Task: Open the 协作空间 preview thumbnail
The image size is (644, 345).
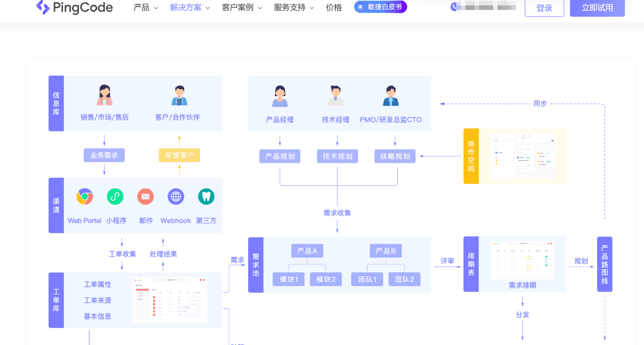Action: (x=523, y=156)
